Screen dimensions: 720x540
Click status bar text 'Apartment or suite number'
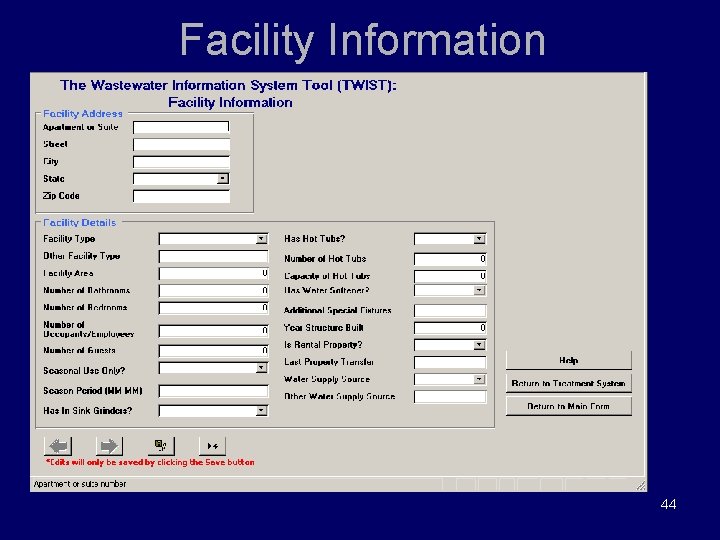tap(80, 484)
